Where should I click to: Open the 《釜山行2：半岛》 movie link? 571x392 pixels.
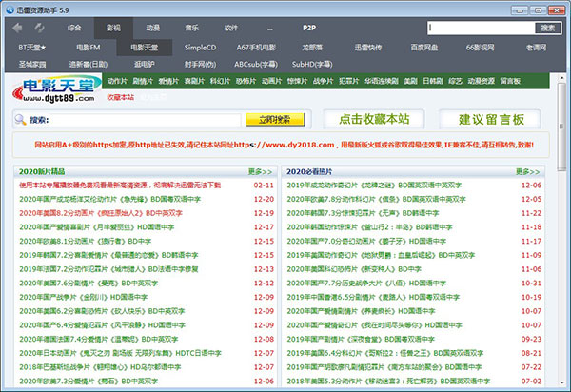point(369,227)
